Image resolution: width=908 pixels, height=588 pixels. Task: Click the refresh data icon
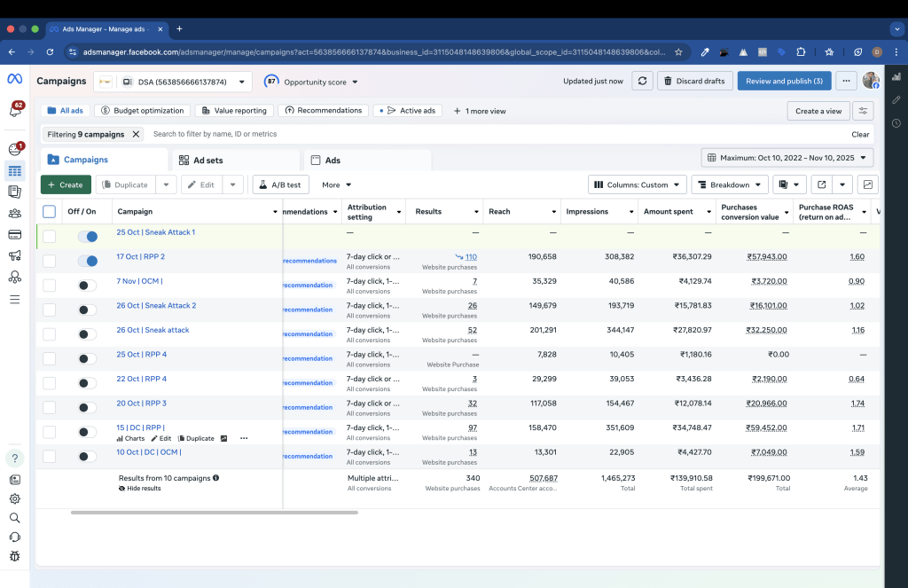[641, 81]
